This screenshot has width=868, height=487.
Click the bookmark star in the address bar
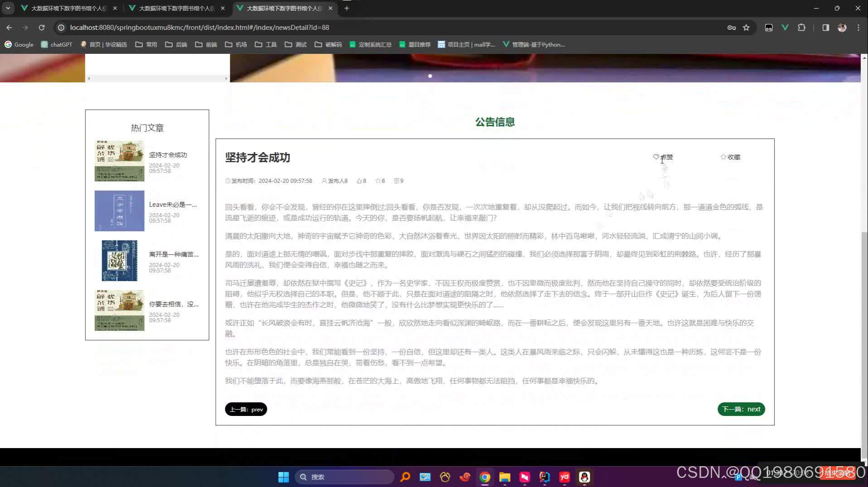pyautogui.click(x=746, y=28)
